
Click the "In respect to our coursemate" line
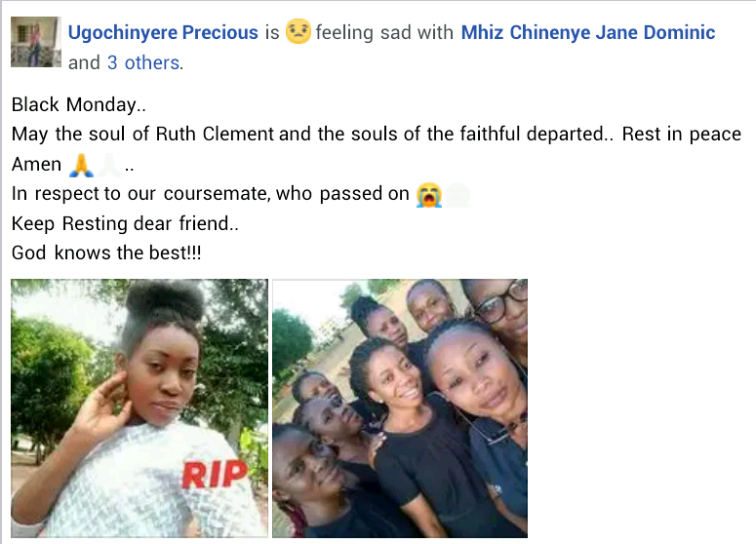[210, 194]
